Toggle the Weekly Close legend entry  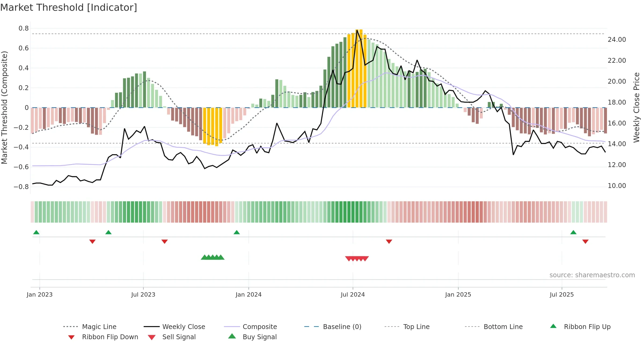tap(174, 327)
